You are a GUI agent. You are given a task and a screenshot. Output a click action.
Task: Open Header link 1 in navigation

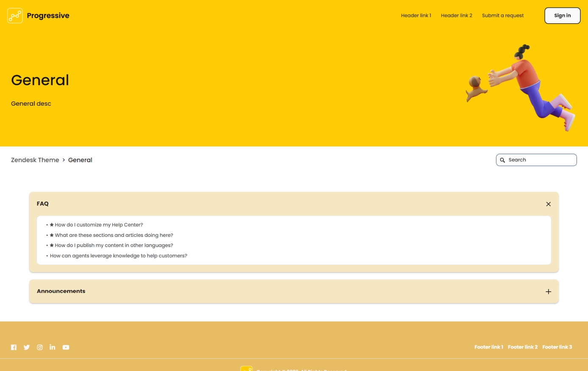(416, 16)
